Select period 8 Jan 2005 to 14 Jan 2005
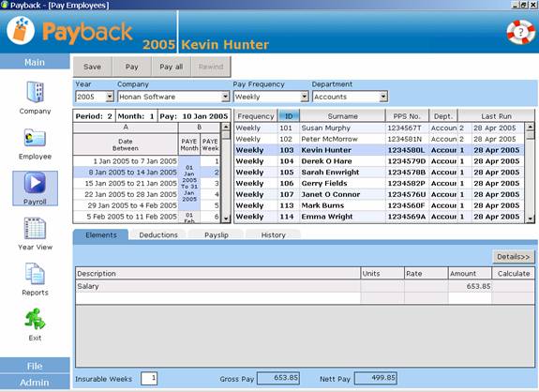This screenshot has width=539, height=392. pyautogui.click(x=126, y=172)
